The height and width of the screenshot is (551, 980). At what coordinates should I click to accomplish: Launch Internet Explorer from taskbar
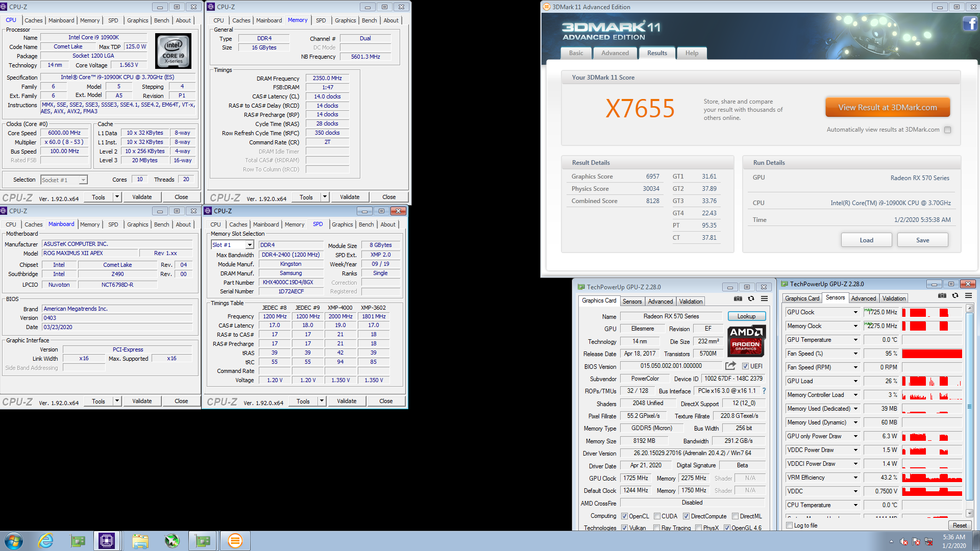pyautogui.click(x=46, y=541)
